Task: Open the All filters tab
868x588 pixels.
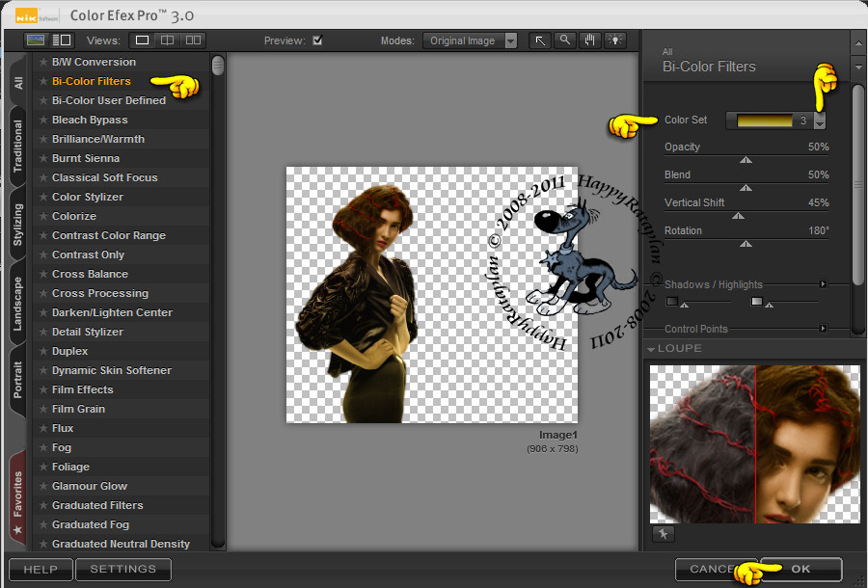Action: [x=18, y=82]
